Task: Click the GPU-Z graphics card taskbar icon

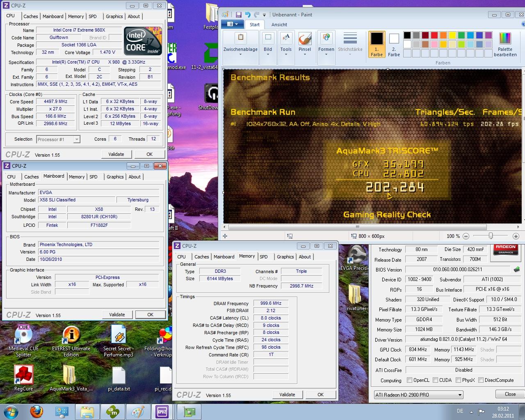Action: point(189,411)
